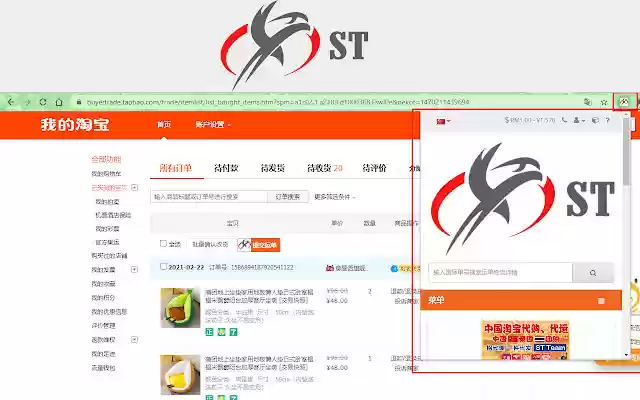Open the user account dropdown in the ST popup

pyautogui.click(x=579, y=120)
